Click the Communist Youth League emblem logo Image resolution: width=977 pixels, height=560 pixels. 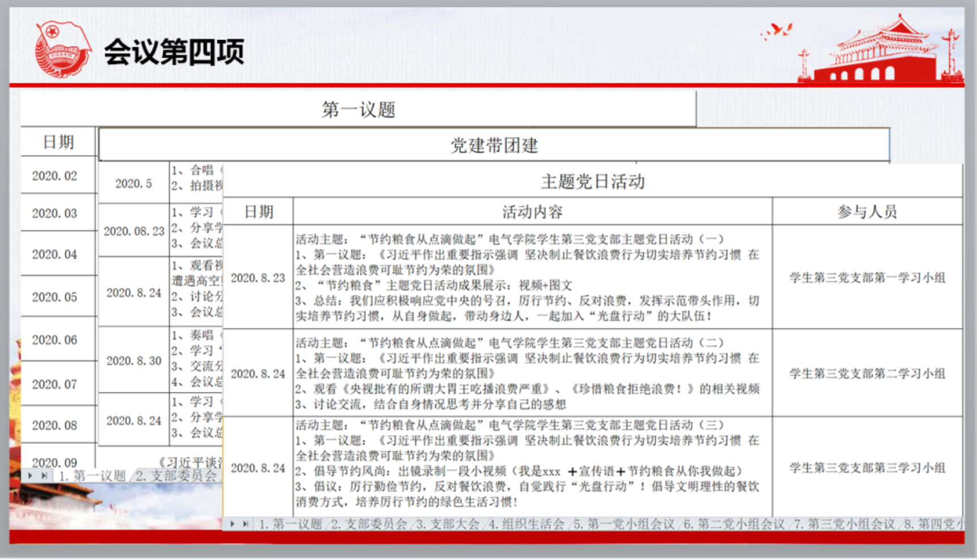pos(62,49)
